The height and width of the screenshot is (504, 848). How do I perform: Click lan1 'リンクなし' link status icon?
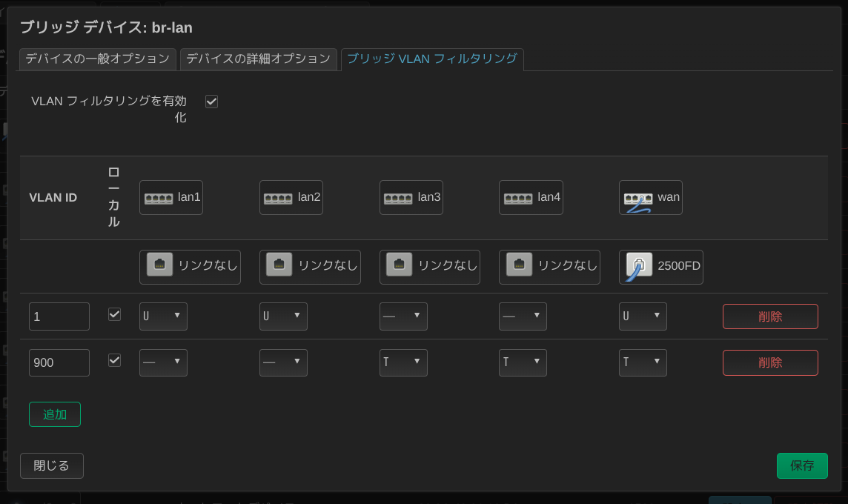pyautogui.click(x=159, y=265)
